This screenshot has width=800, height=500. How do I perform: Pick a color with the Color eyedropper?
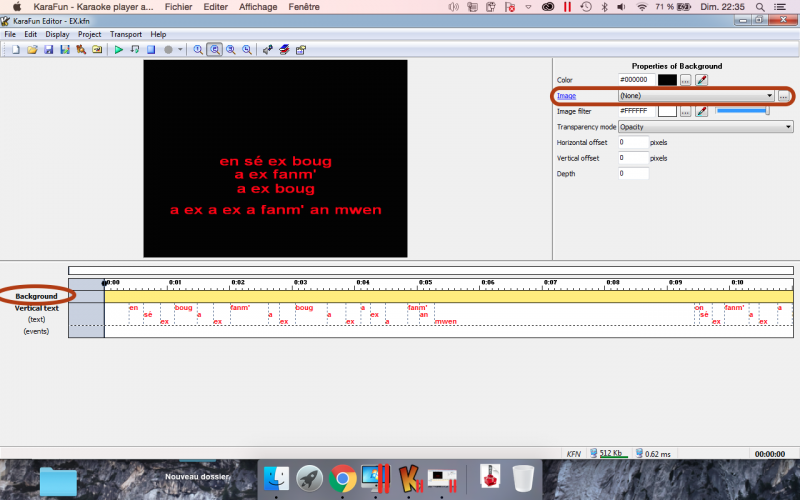702,80
